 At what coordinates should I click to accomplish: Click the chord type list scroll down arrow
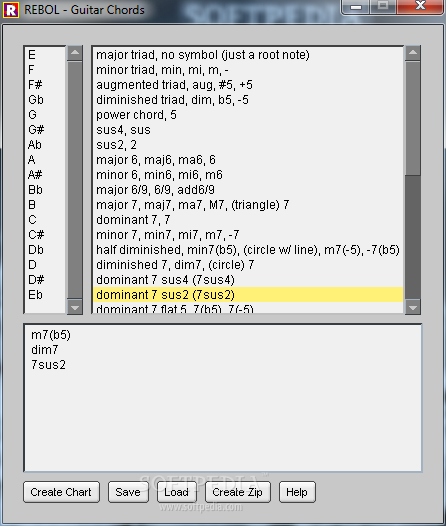click(x=413, y=307)
